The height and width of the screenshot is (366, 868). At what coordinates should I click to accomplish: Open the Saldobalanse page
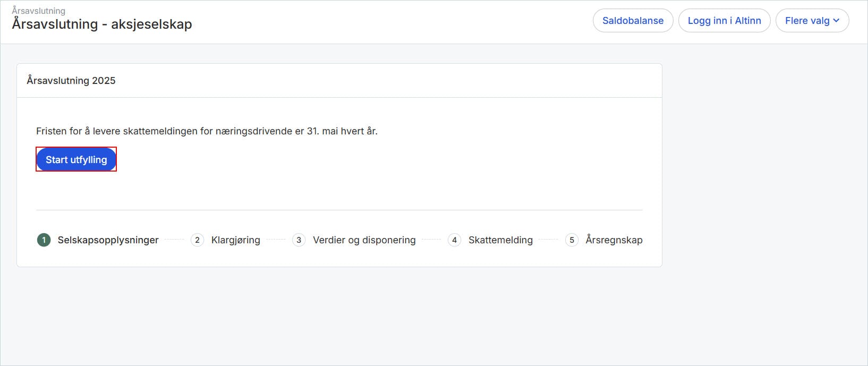click(633, 21)
